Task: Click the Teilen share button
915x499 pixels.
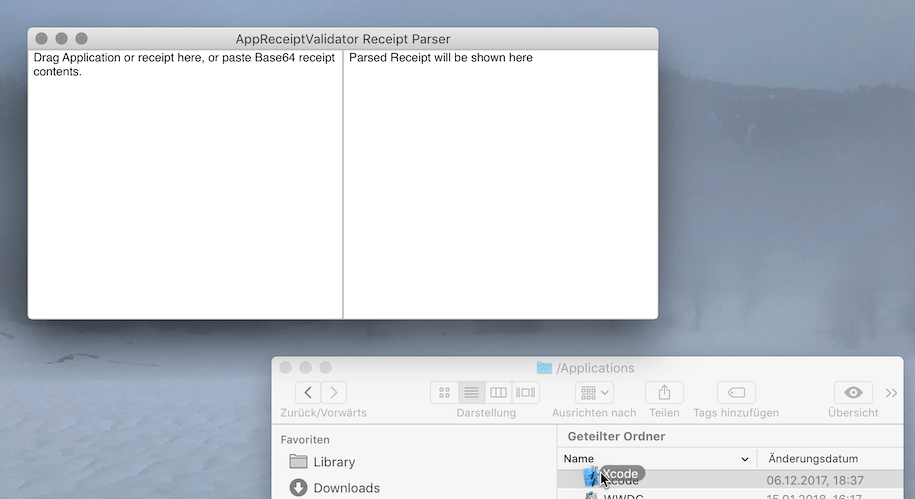Action: [x=664, y=392]
